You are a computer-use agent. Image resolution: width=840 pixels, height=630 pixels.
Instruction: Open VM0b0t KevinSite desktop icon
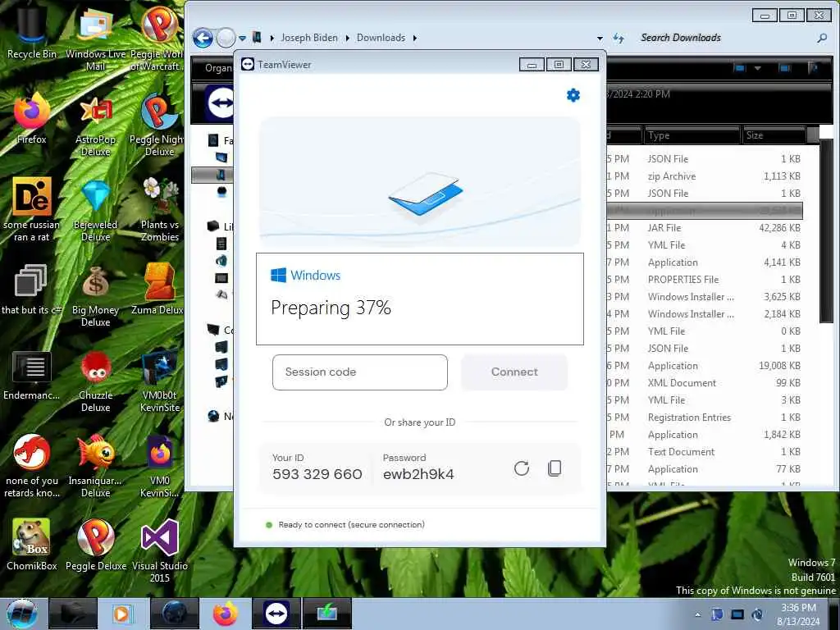[160, 381]
